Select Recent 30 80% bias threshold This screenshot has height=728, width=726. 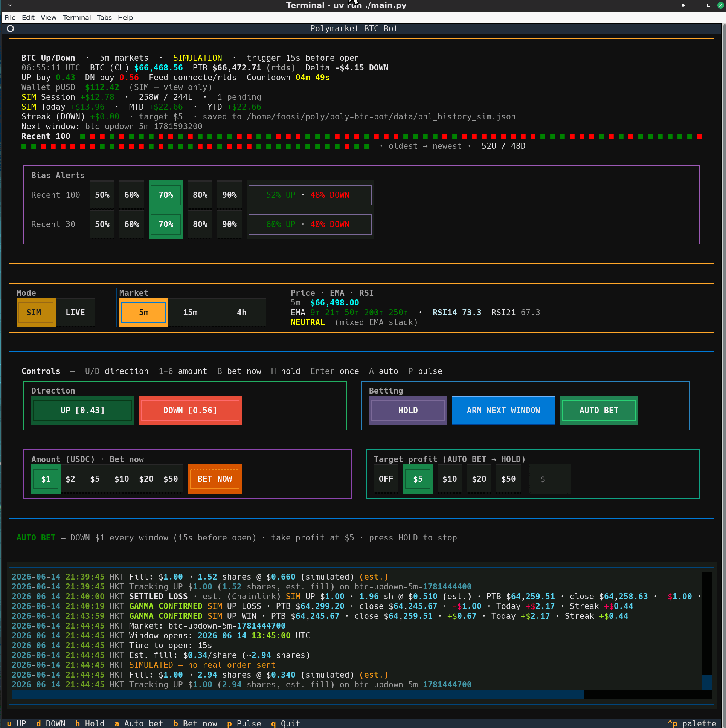[x=200, y=224]
